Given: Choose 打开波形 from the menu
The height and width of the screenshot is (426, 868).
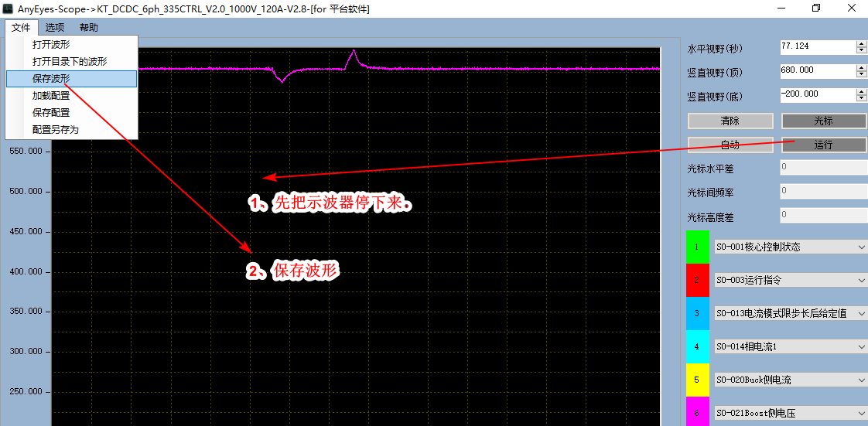Looking at the screenshot, I should 71,44.
